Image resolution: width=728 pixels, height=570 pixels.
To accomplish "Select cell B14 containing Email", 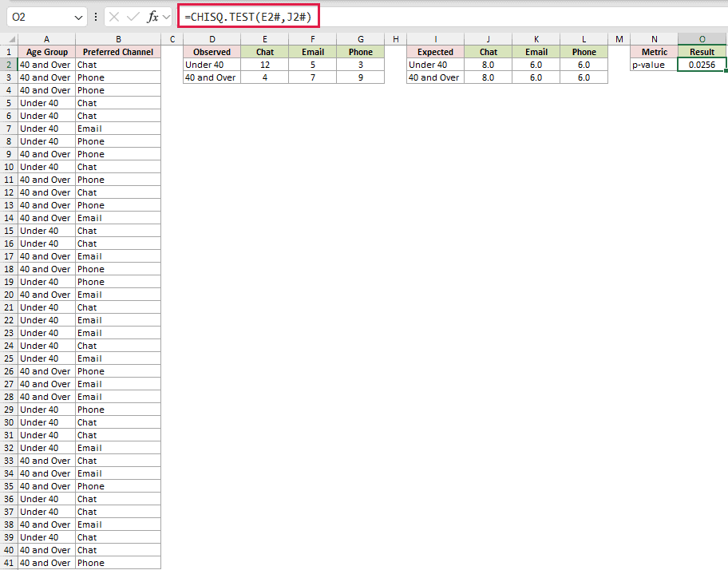I will 118,218.
